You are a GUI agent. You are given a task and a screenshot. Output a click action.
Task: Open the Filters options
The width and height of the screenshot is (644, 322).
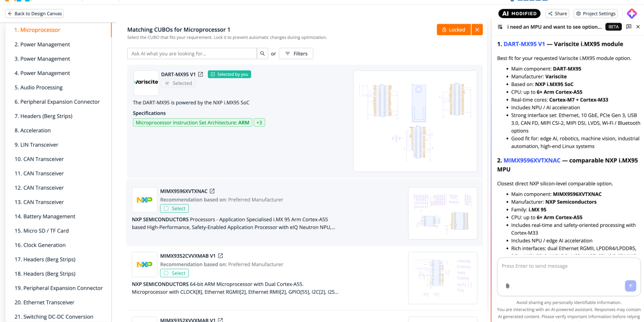point(296,53)
